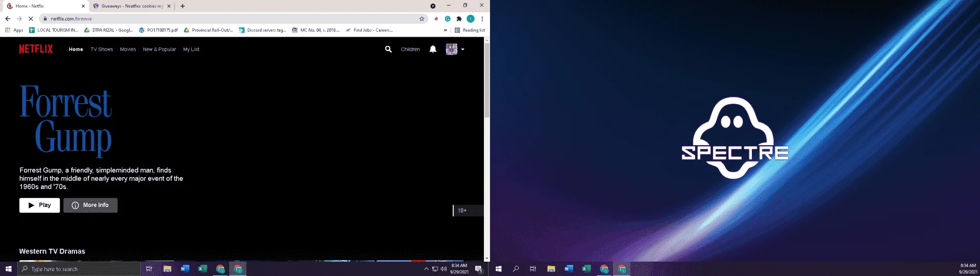Open My List page
The image size is (980, 276).
[191, 50]
